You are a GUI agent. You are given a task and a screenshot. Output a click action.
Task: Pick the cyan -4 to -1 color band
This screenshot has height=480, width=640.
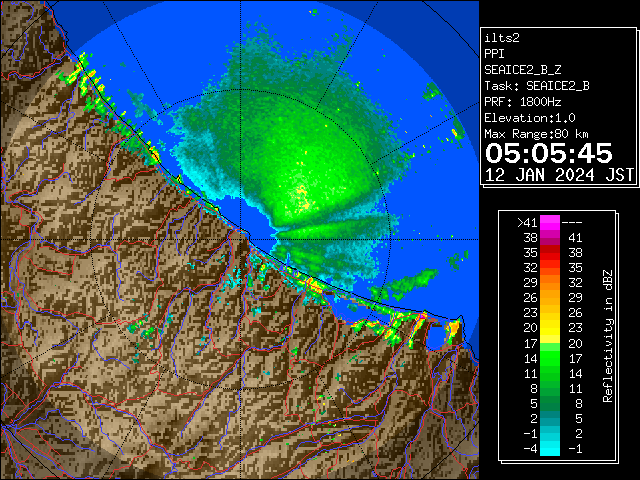(x=550, y=448)
